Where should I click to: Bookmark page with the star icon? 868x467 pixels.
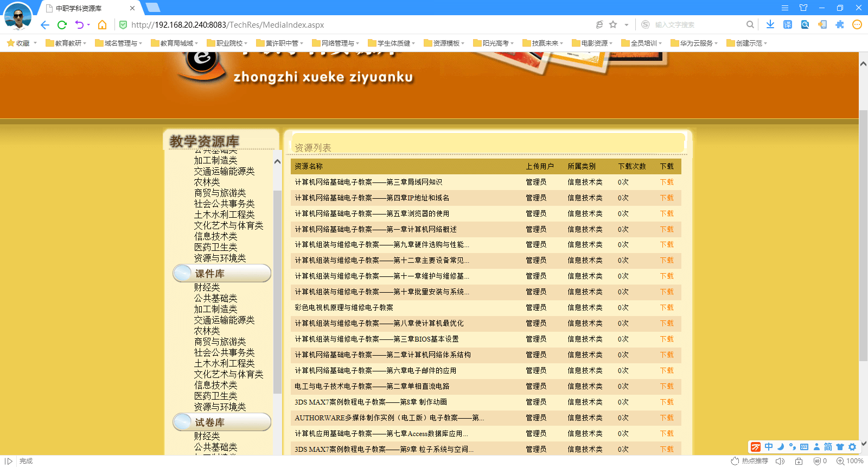pyautogui.click(x=613, y=24)
